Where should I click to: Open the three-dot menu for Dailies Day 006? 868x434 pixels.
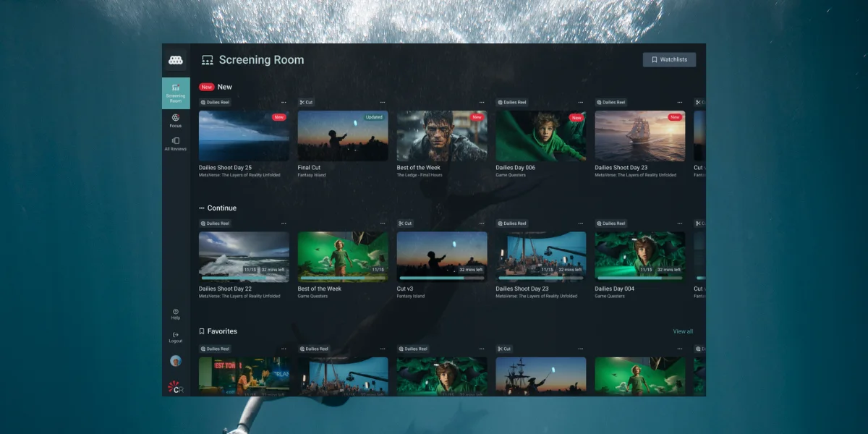(x=581, y=102)
